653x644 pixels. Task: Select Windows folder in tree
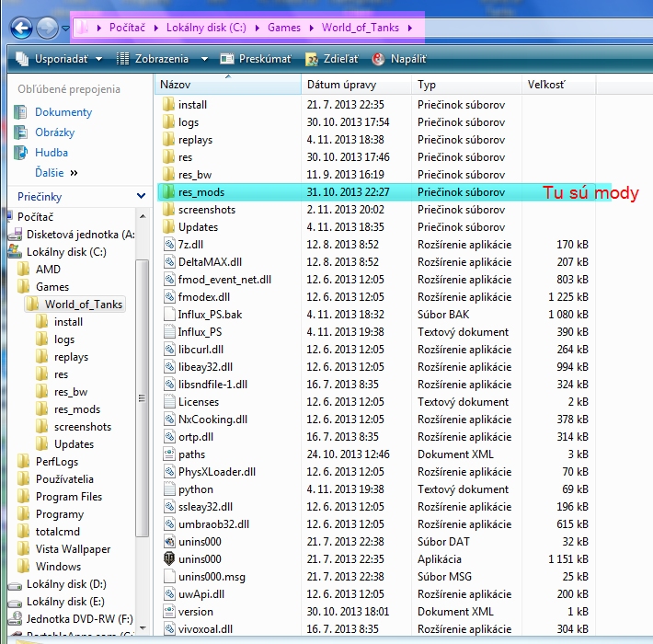58,567
